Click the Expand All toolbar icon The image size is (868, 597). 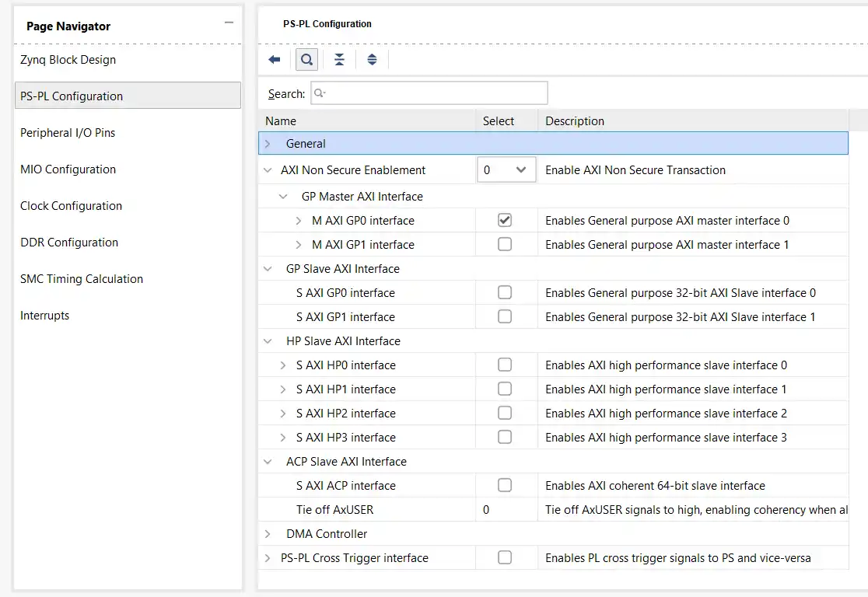tap(372, 60)
